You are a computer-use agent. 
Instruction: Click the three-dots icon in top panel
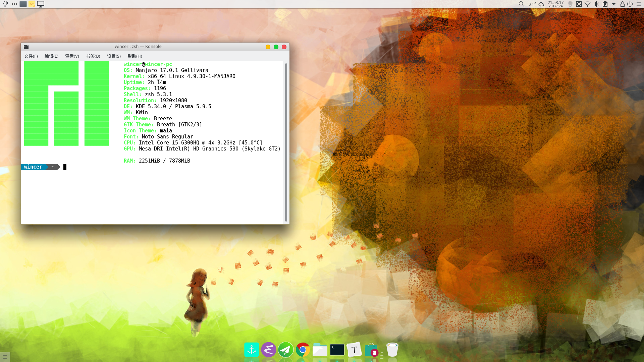click(14, 4)
